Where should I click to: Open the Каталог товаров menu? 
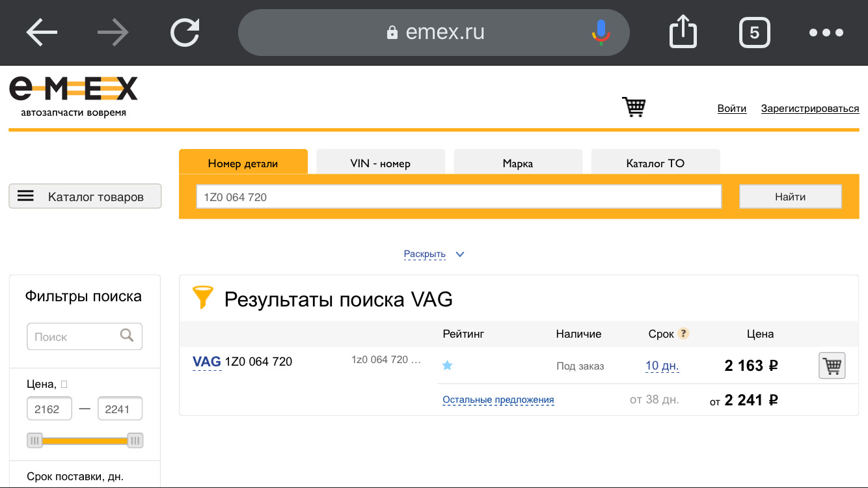(x=85, y=197)
